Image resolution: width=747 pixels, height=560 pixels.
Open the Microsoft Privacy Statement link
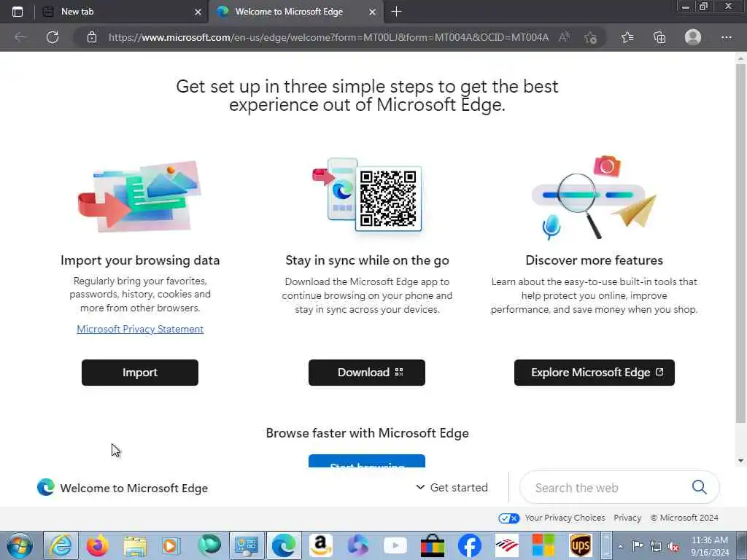tap(140, 329)
